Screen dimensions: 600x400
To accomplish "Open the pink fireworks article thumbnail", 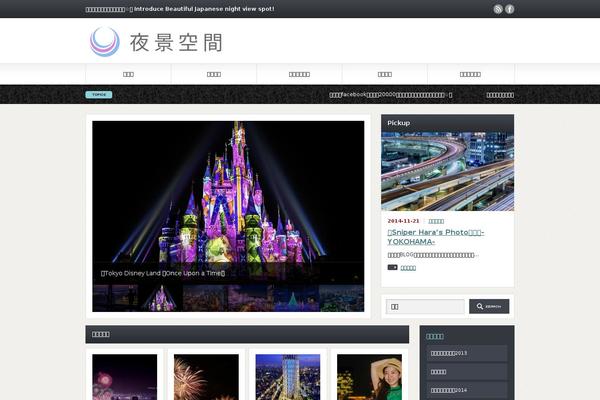I will 125,377.
